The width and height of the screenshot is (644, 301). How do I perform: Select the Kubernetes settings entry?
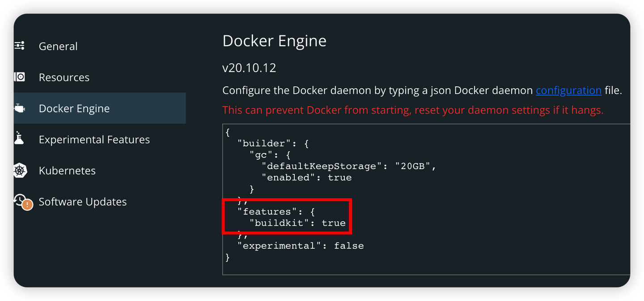click(x=67, y=170)
